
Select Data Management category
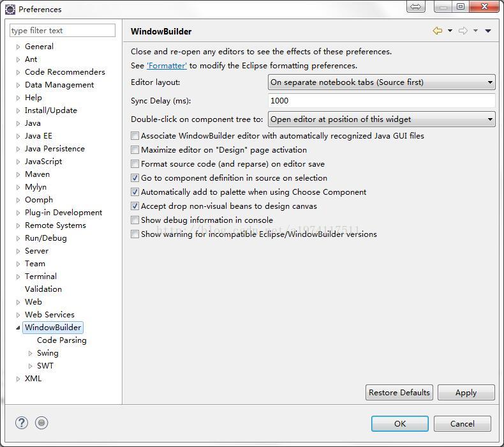click(x=59, y=85)
